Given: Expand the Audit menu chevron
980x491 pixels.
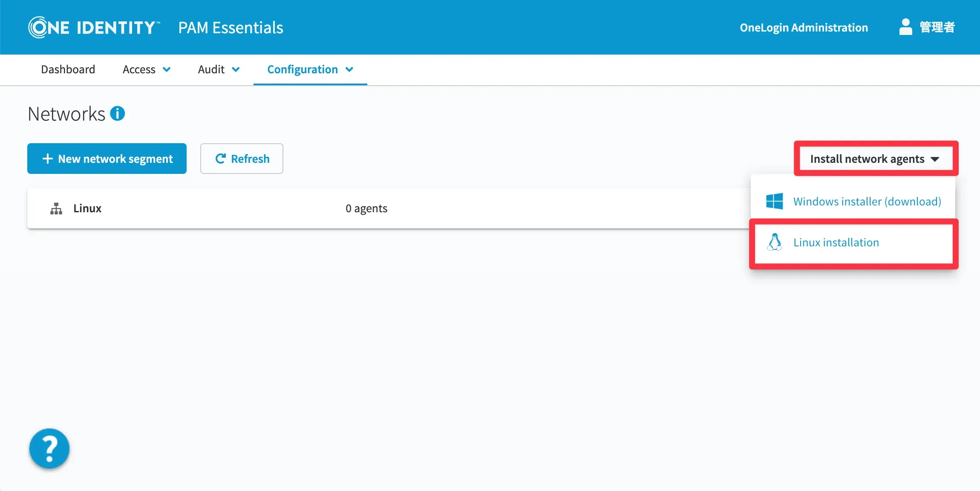Looking at the screenshot, I should [x=236, y=69].
